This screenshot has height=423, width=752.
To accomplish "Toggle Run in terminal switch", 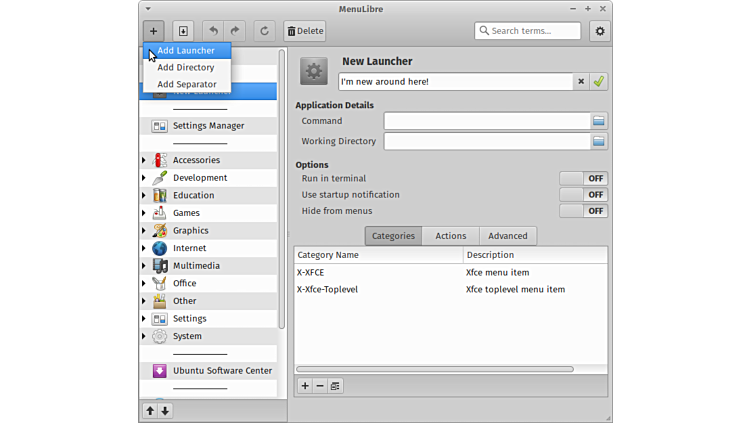I will tap(583, 178).
